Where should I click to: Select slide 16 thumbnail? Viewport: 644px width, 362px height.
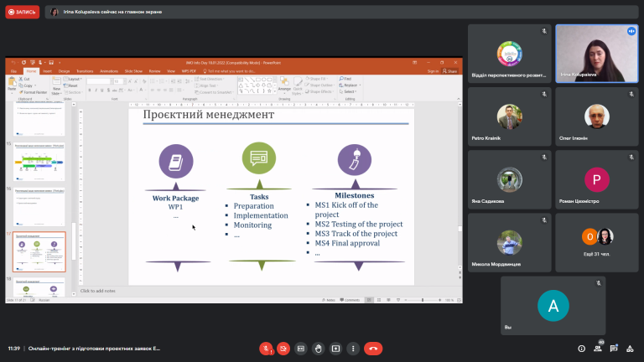click(39, 207)
